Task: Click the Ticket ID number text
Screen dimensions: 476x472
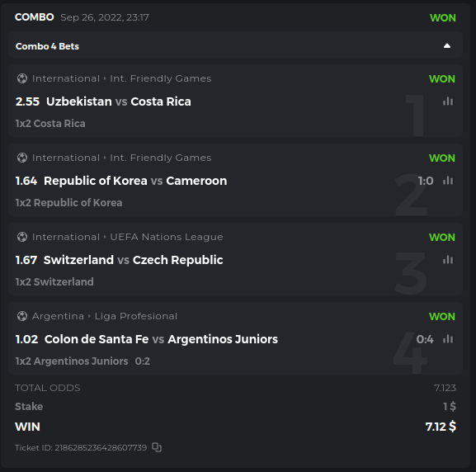Action: [101, 448]
